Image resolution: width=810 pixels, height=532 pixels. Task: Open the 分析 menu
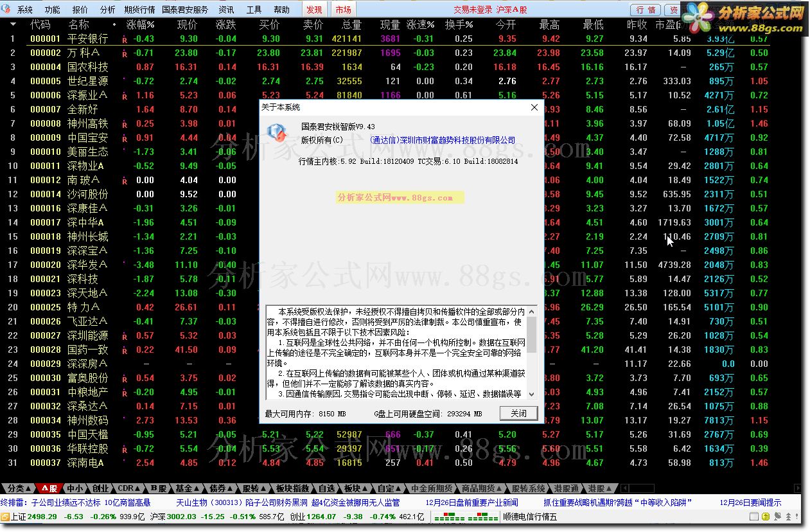[x=108, y=10]
